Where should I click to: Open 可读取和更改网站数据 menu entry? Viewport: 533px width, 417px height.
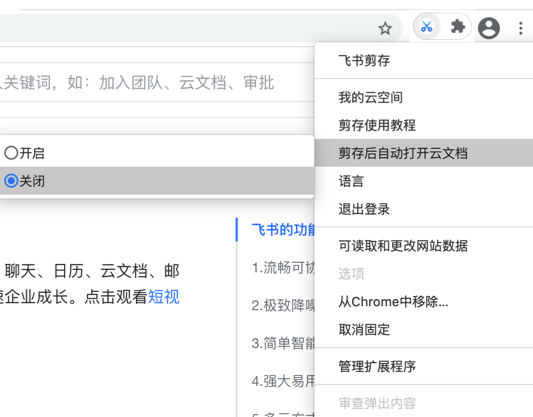(x=424, y=246)
